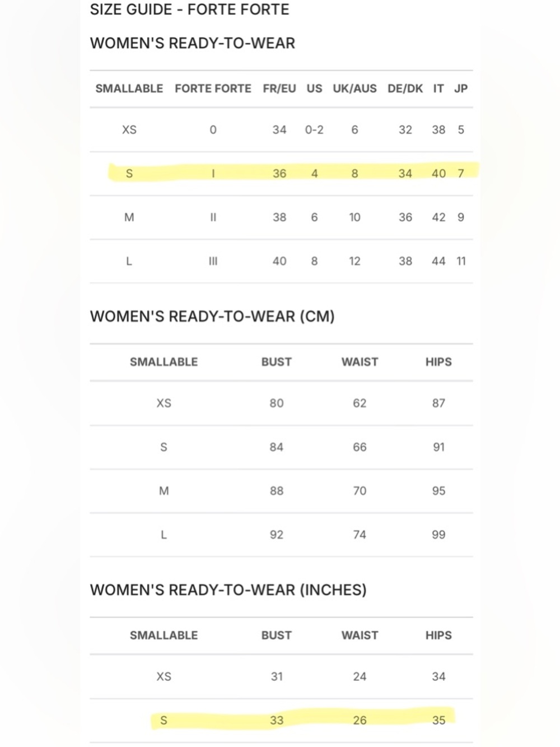Select the WOMEN'S READY-TO-WEAR (CM) section title

(212, 317)
